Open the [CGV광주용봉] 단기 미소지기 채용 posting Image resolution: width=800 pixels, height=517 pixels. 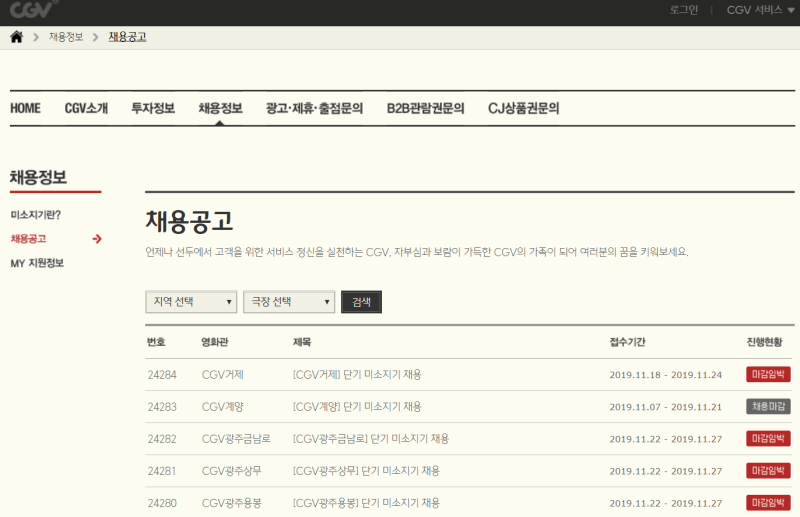tap(366, 503)
